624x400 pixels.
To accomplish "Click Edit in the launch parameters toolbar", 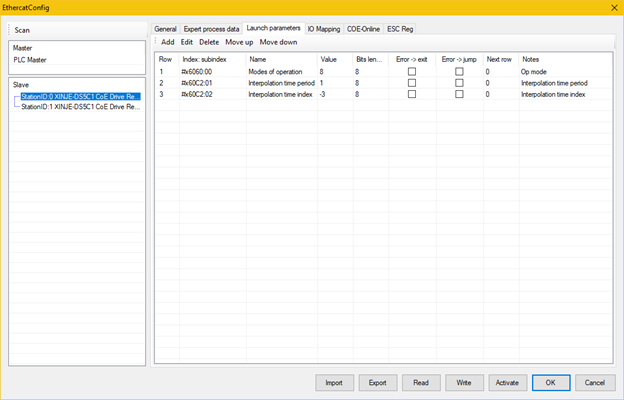I will point(187,42).
